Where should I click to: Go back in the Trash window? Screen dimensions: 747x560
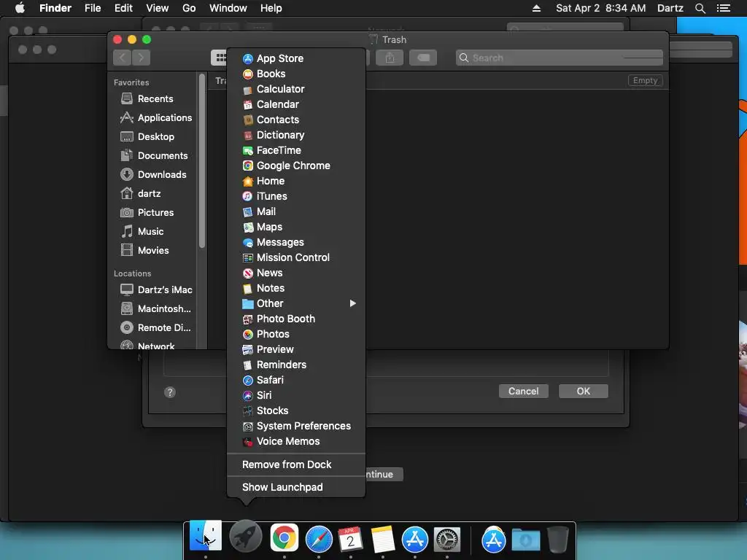(x=122, y=58)
